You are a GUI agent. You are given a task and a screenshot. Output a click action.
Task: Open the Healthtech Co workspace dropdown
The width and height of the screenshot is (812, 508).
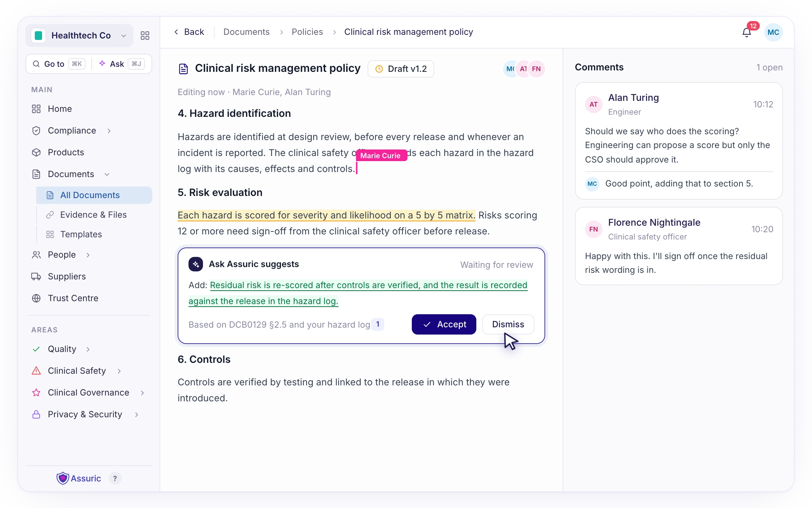click(x=79, y=36)
